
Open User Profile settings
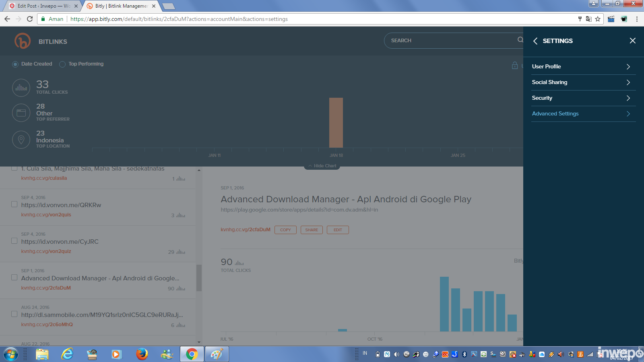pyautogui.click(x=584, y=67)
